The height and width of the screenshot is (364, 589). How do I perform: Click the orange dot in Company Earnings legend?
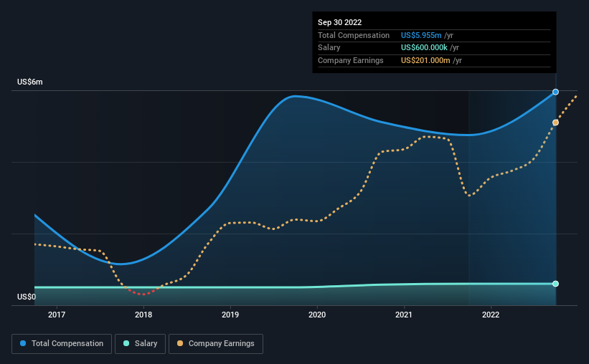pos(180,343)
